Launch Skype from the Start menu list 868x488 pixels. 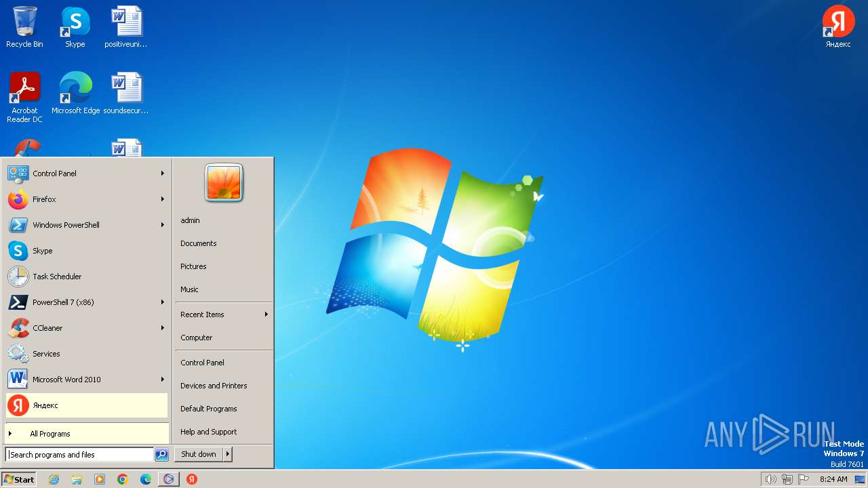[x=86, y=251]
